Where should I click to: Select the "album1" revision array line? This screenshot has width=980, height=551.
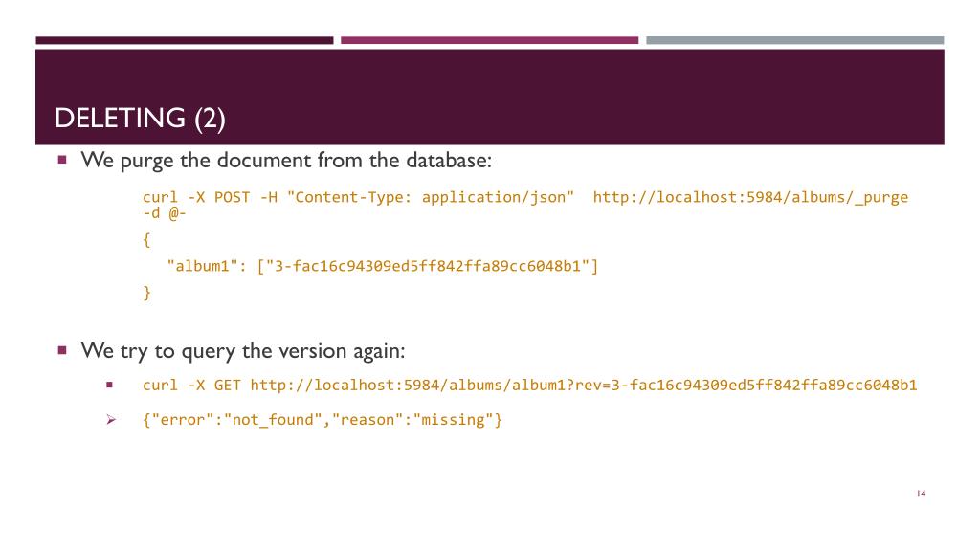pyautogui.click(x=382, y=267)
